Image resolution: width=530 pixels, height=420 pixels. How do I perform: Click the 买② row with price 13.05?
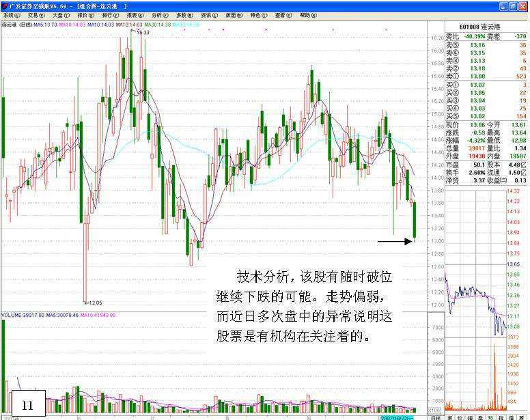tap(486, 93)
